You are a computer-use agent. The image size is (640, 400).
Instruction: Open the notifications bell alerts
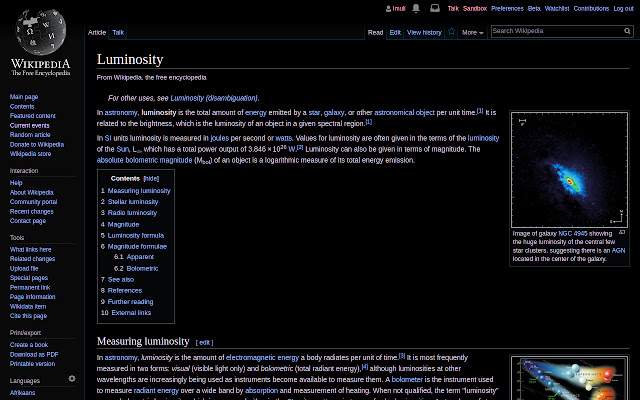coord(416,8)
